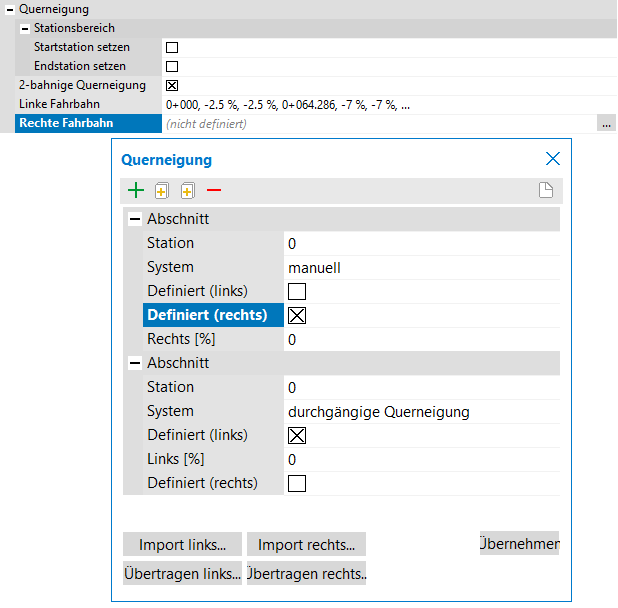Uncheck the 2-bahnige Querneigung checkbox
The height and width of the screenshot is (608, 618).
[172, 85]
